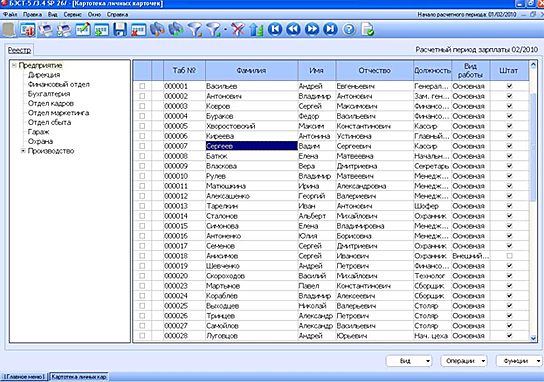Go to previous record rewind button
The height and width of the screenshot is (382, 544).
294,29
